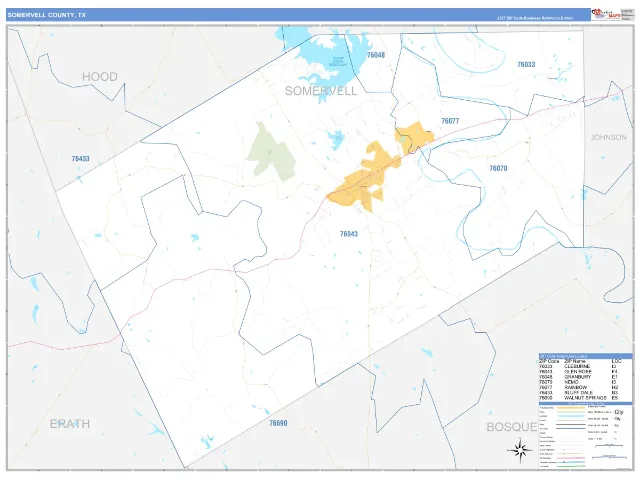Click RAINBOW in ZIP index table

click(x=576, y=387)
